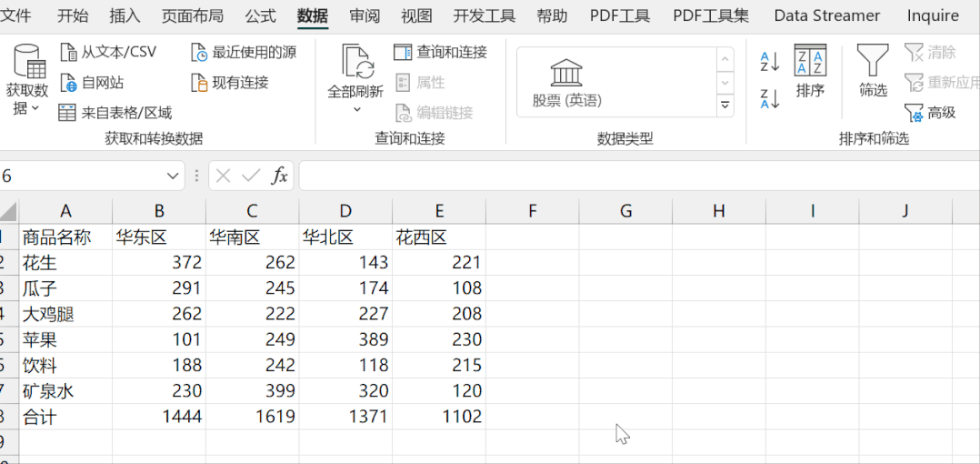Open 最近使用的源 (Recent Sources)
The image size is (980, 464).
coord(244,52)
